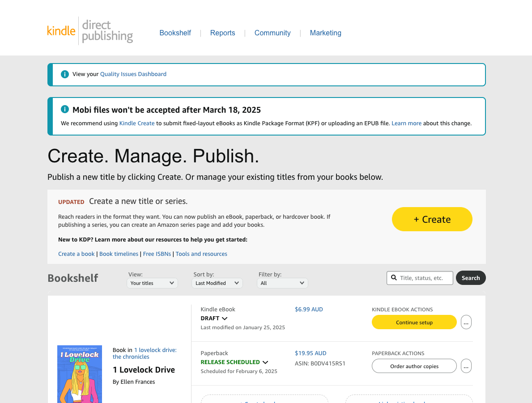
Task: Focus the Title, status search field
Action: click(420, 278)
